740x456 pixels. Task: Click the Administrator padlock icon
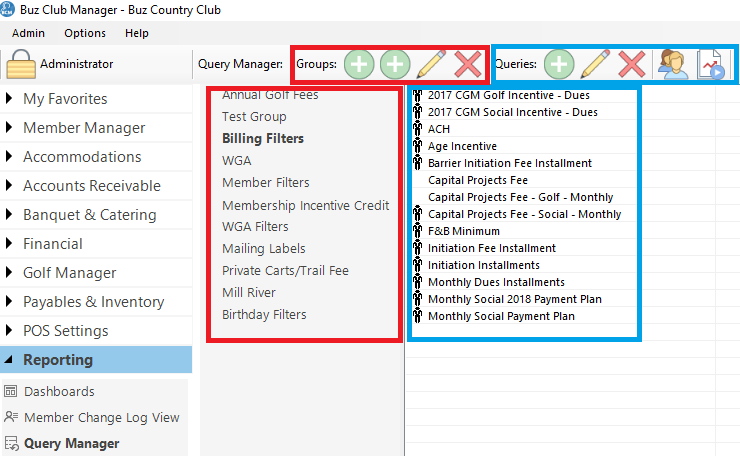[x=21, y=65]
